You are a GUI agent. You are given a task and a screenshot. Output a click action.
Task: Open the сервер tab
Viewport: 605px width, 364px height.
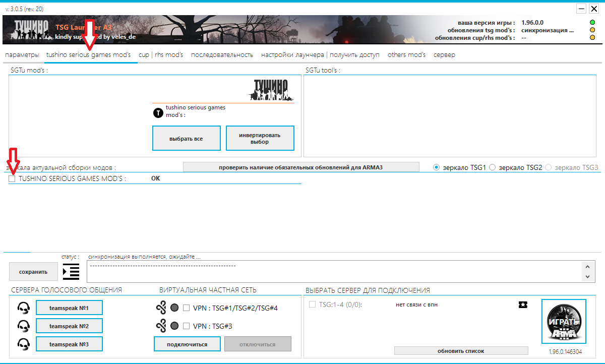pyautogui.click(x=444, y=55)
